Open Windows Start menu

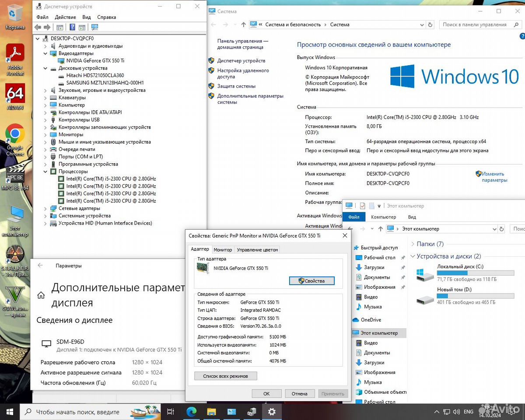pos(10,412)
